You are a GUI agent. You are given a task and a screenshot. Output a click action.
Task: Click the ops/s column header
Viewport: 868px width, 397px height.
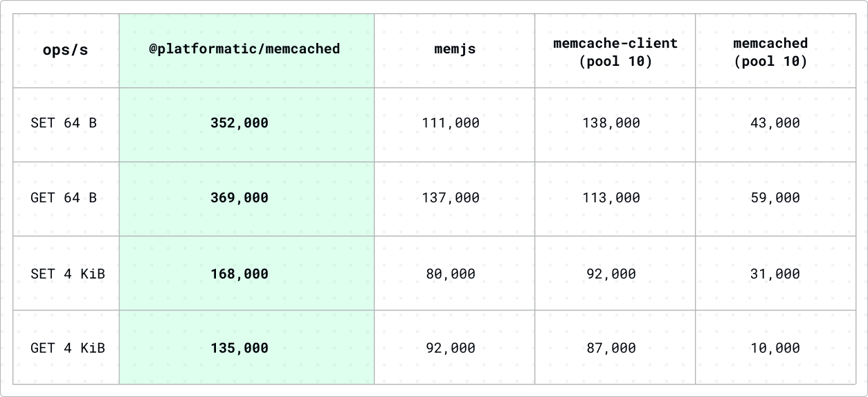pyautogui.click(x=66, y=50)
